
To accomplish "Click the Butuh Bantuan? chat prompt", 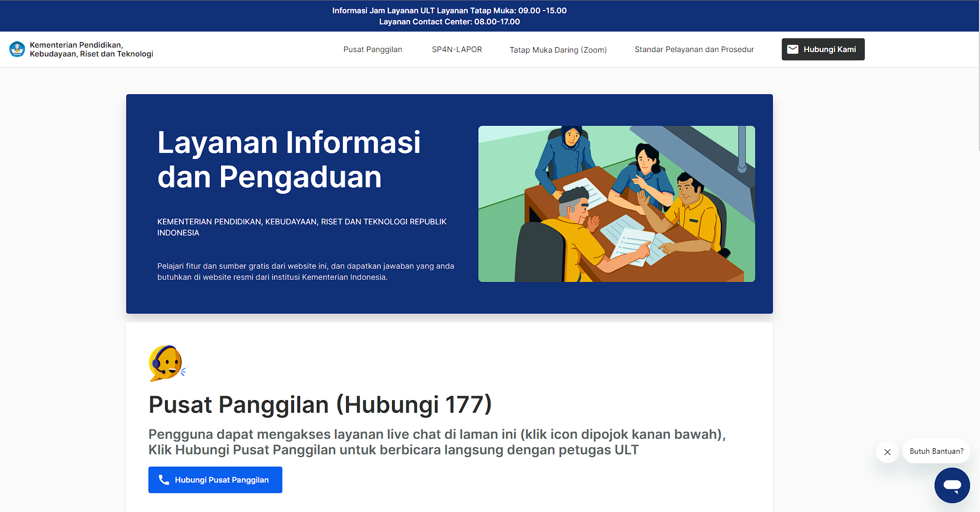I will click(936, 451).
